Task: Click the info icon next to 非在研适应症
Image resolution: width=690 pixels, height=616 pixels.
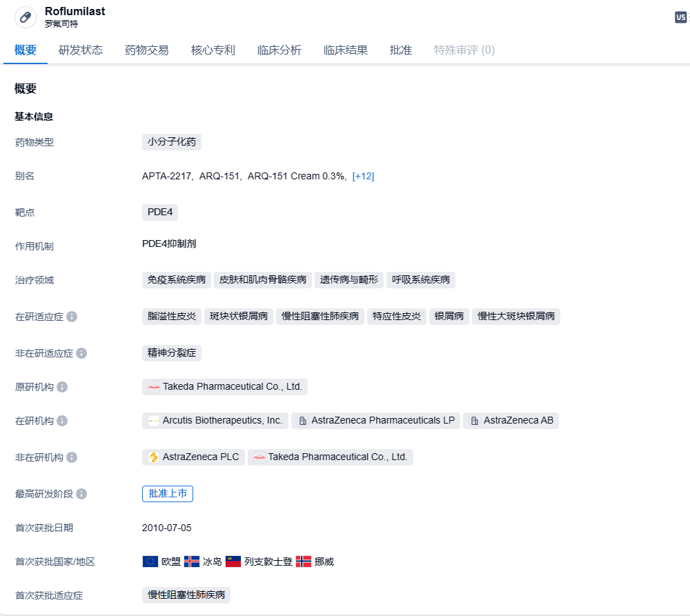Action: click(81, 353)
